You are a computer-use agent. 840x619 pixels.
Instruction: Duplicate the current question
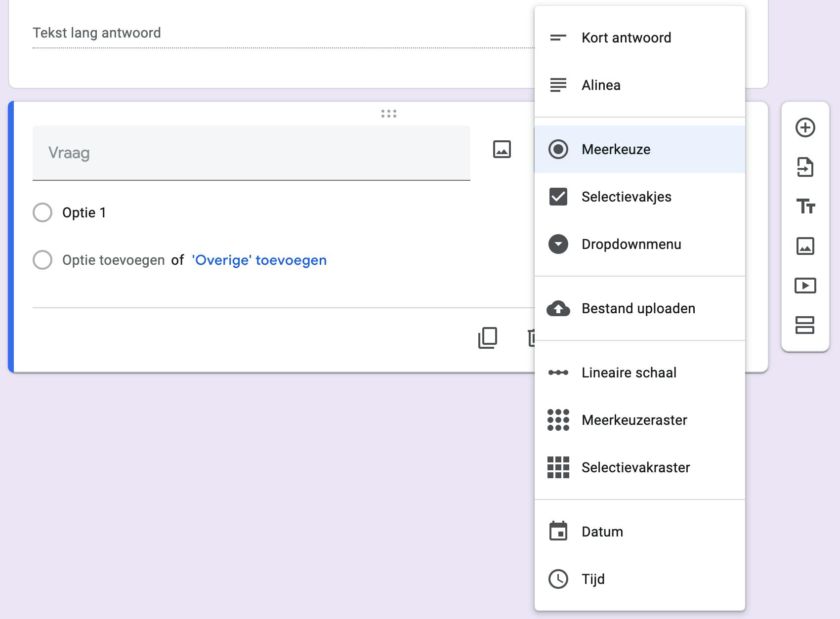[488, 338]
